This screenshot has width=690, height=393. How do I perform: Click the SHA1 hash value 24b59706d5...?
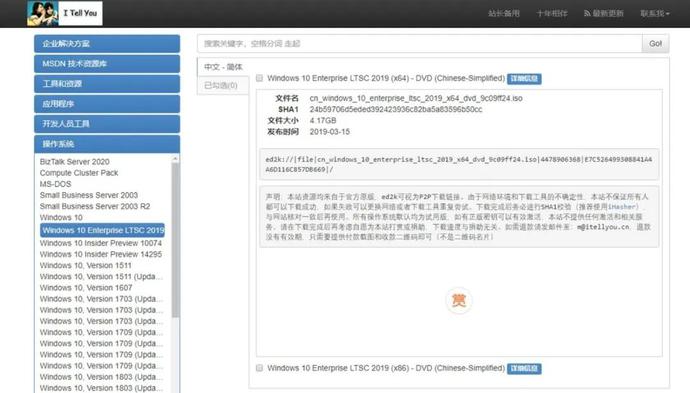(396, 109)
